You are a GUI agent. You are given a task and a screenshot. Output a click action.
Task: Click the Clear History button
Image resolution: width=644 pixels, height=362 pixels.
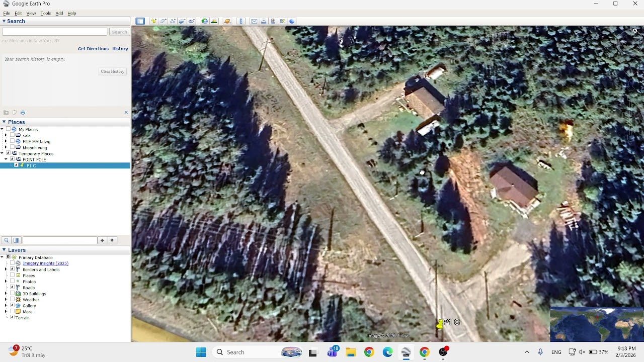[x=113, y=71]
